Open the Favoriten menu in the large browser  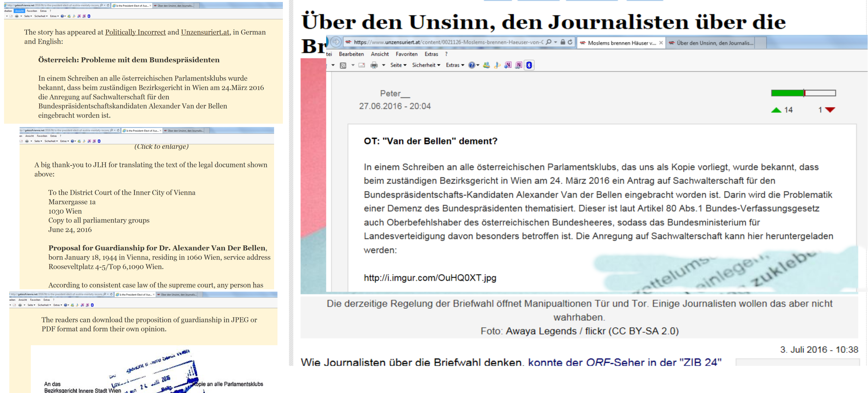click(x=406, y=54)
